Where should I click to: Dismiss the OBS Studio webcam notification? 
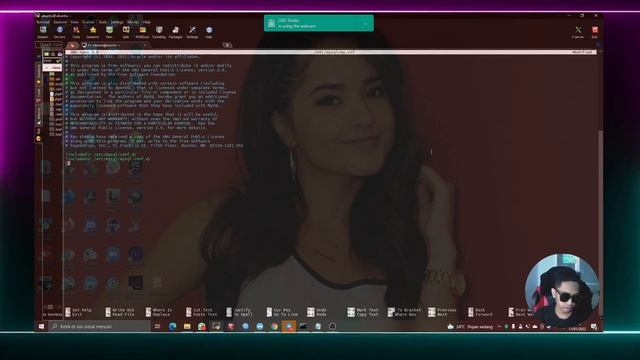(x=365, y=24)
